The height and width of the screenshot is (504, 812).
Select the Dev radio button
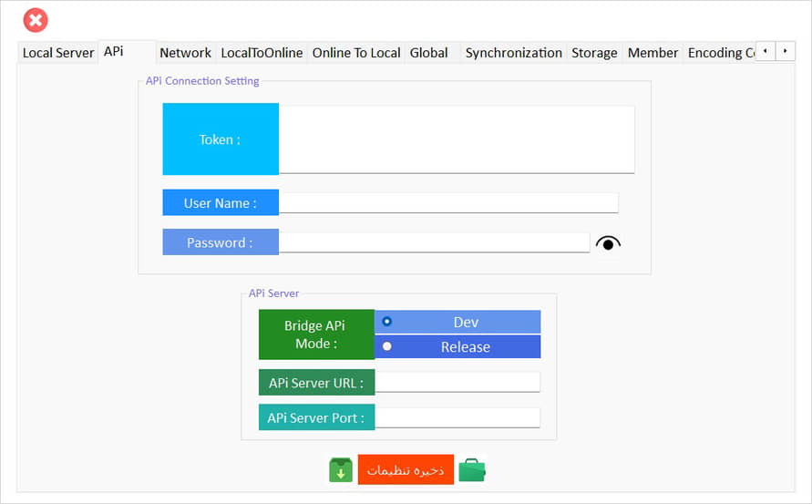pyautogui.click(x=387, y=322)
